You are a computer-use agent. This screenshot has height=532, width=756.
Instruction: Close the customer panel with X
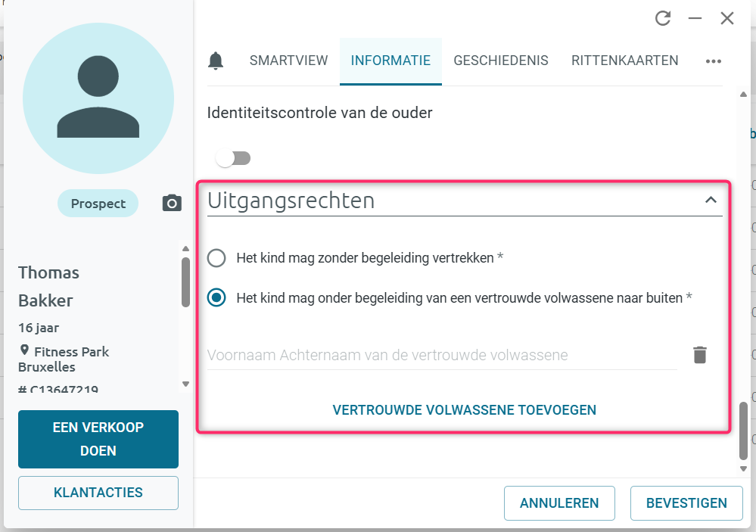click(x=727, y=18)
